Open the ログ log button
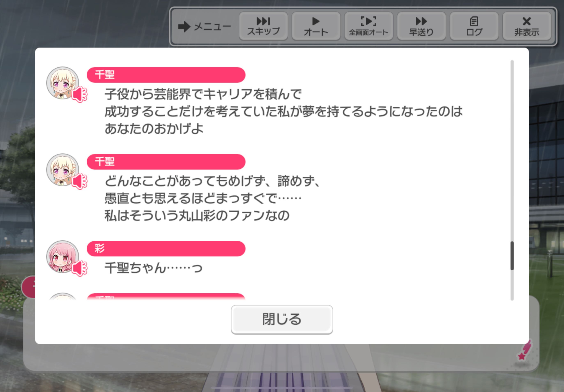Screen dimensions: 564x392 tap(474, 26)
